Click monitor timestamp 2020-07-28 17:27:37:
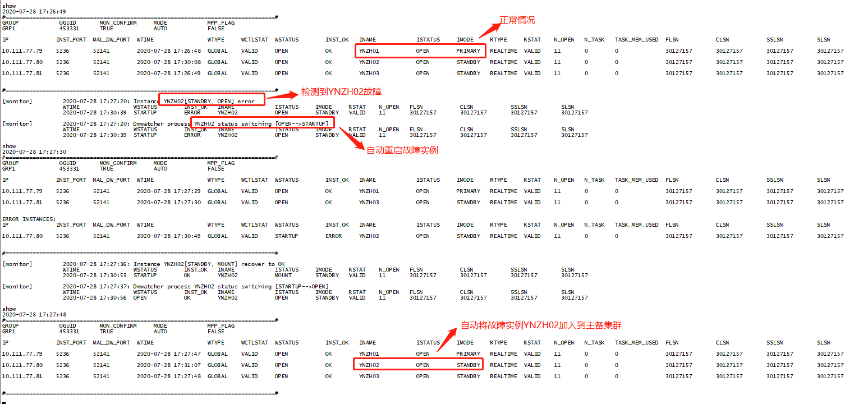 [x=97, y=287]
